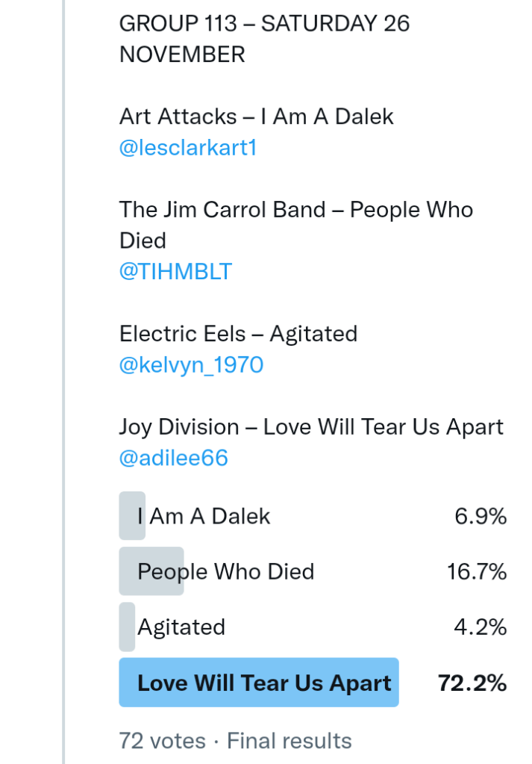Click the 4.2% poll percentage
Image resolution: width=532 pixels, height=764 pixels.
tap(481, 627)
